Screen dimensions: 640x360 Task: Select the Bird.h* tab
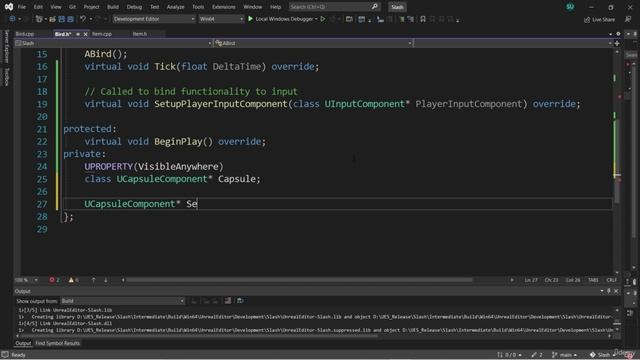63,34
